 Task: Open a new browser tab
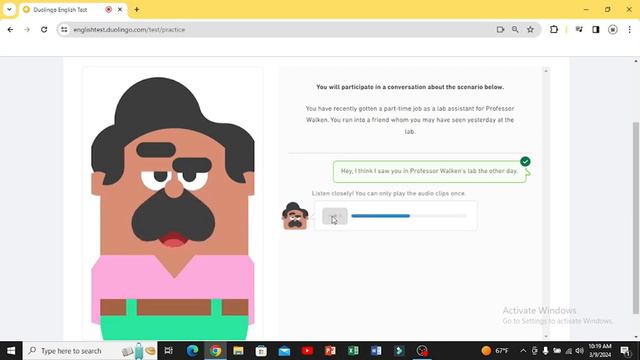click(x=137, y=9)
